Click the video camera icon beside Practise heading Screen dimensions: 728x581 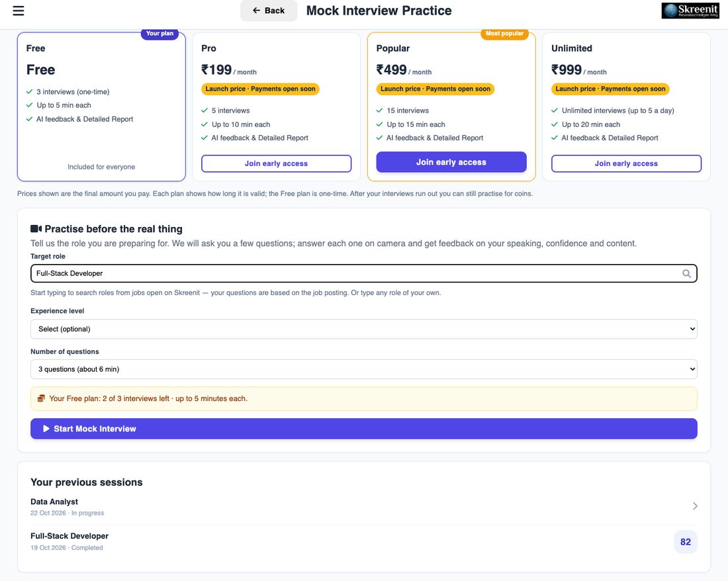click(36, 229)
